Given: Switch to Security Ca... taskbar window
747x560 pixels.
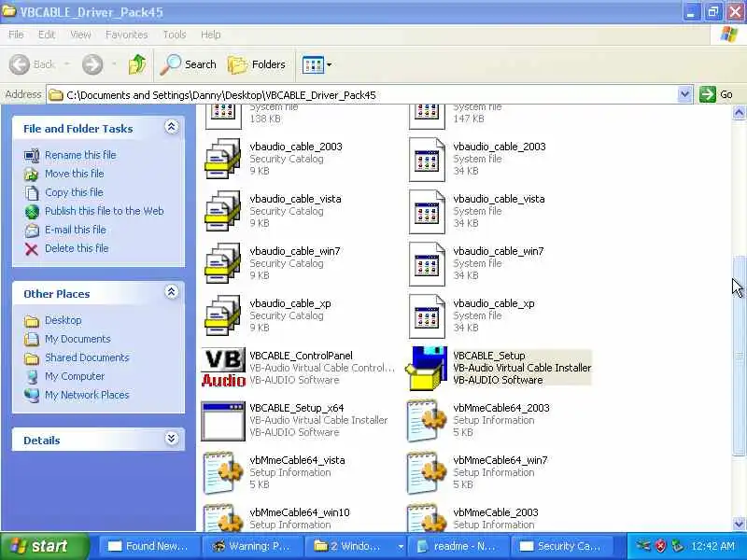Looking at the screenshot, I should [560, 546].
